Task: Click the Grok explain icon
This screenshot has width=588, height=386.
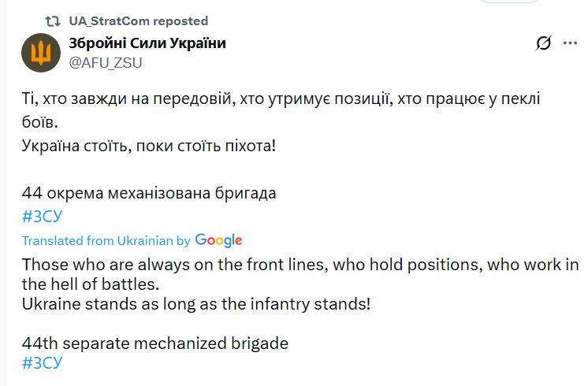Action: [543, 43]
